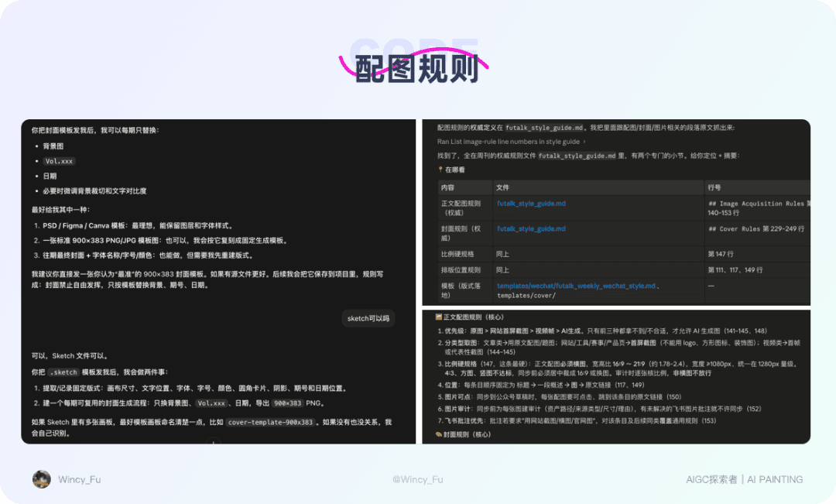Click the cover-template-900x383 code chip
Image resolution: width=836 pixels, height=504 pixels.
270,423
